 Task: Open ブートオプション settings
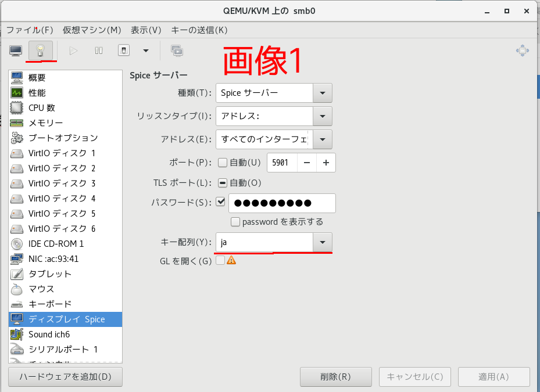click(x=66, y=138)
